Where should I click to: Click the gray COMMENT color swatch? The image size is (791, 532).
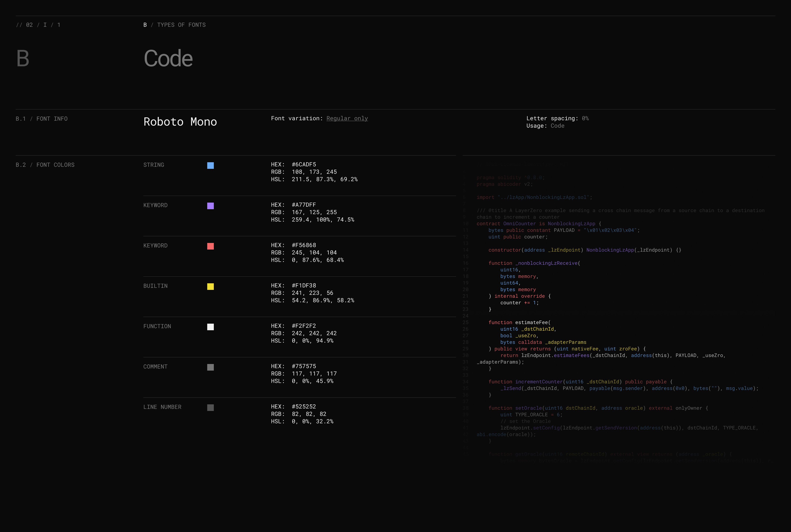tap(211, 367)
